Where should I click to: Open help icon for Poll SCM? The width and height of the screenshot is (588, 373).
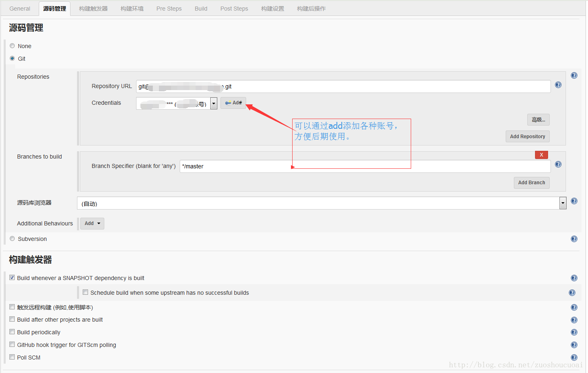pos(574,358)
